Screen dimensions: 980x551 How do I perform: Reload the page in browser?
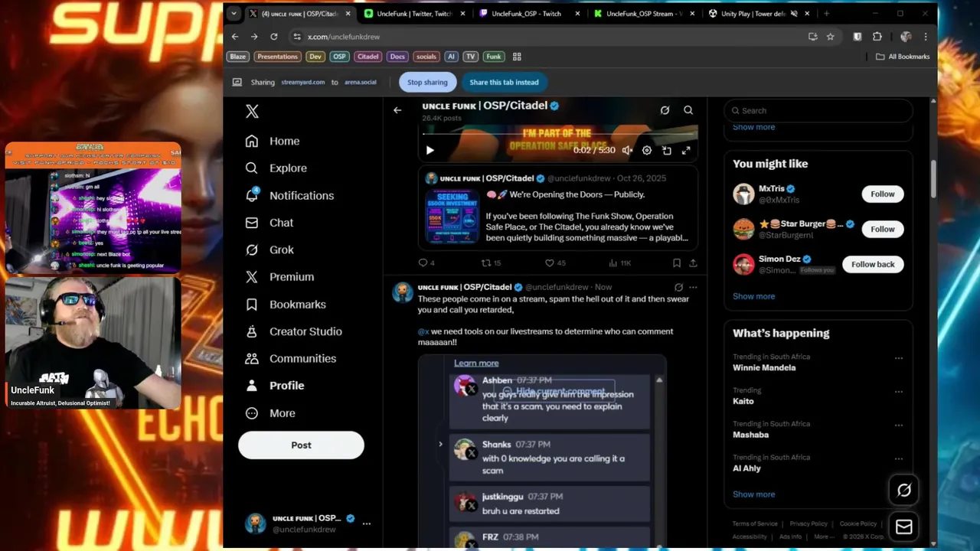coord(274,37)
